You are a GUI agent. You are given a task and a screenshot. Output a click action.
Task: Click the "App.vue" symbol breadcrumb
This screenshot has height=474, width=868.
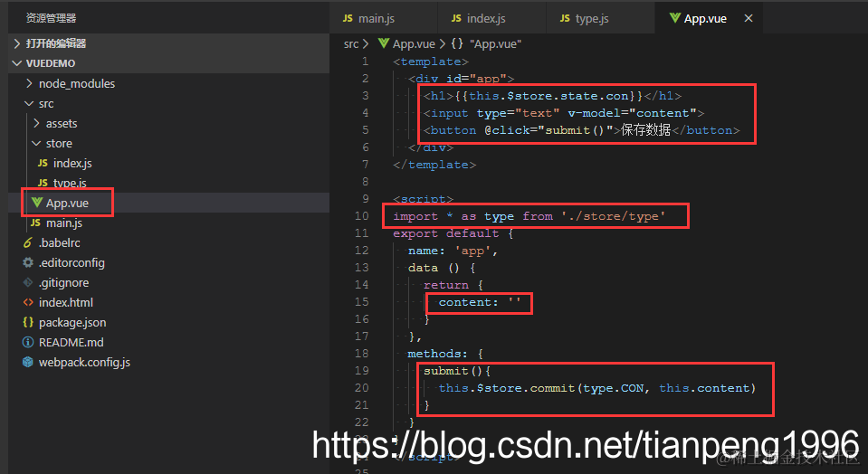coord(495,43)
